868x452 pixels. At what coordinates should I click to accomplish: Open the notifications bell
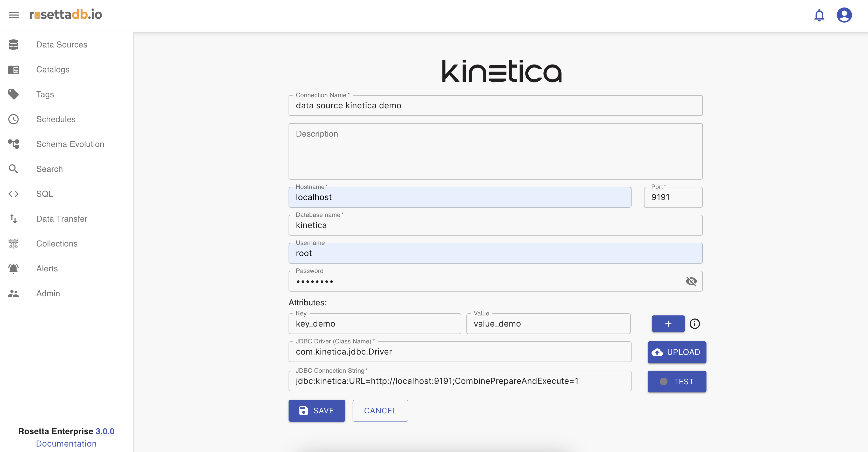pos(819,15)
